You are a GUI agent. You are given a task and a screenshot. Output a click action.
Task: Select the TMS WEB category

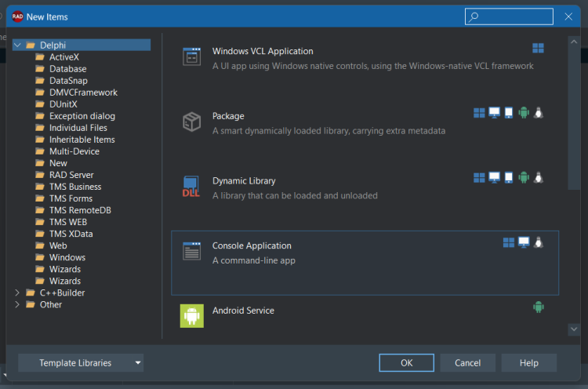coord(68,222)
